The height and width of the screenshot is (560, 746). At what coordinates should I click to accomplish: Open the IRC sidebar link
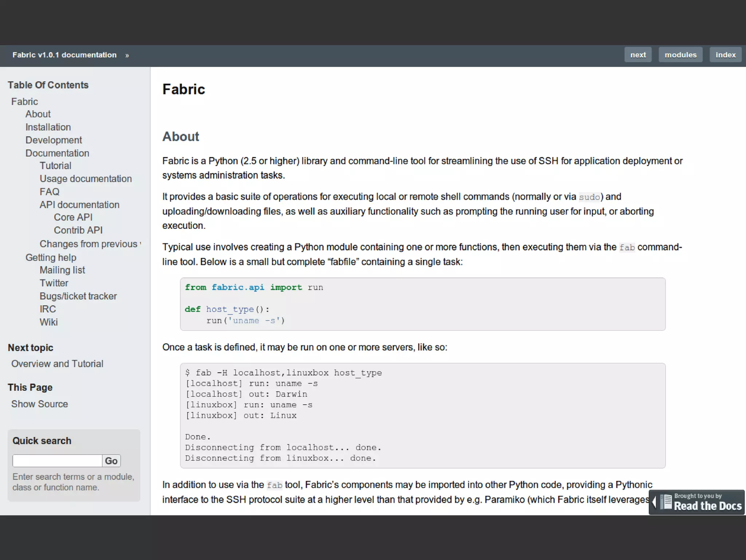[48, 309]
